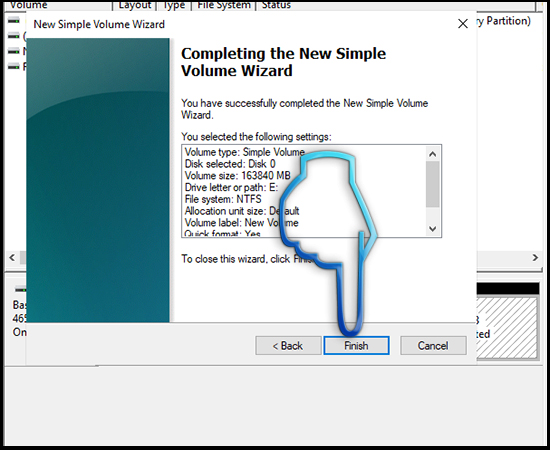The image size is (550, 450).
Task: Click the 'Completing the New Simple Volume Wizard' heading
Action: [x=283, y=62]
